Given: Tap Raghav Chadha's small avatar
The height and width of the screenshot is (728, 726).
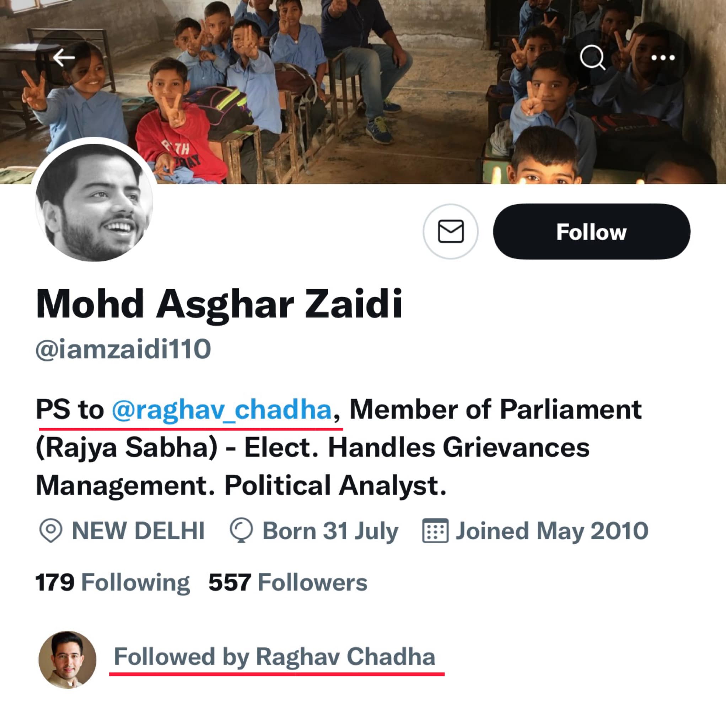Looking at the screenshot, I should pos(68,659).
